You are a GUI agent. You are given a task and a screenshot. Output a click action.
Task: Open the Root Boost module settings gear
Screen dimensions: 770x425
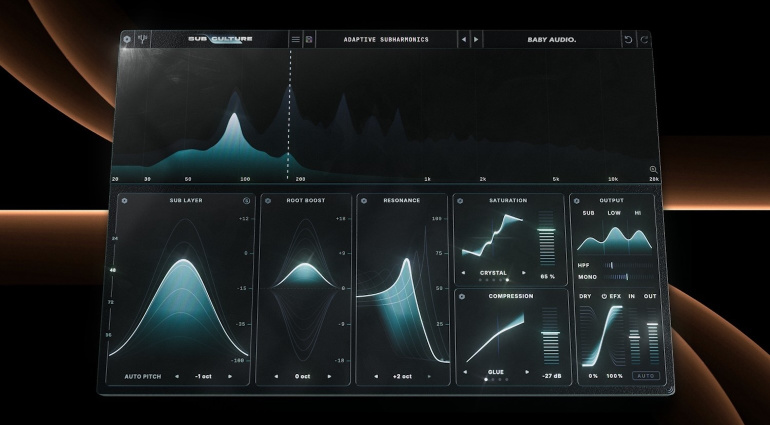coord(268,200)
